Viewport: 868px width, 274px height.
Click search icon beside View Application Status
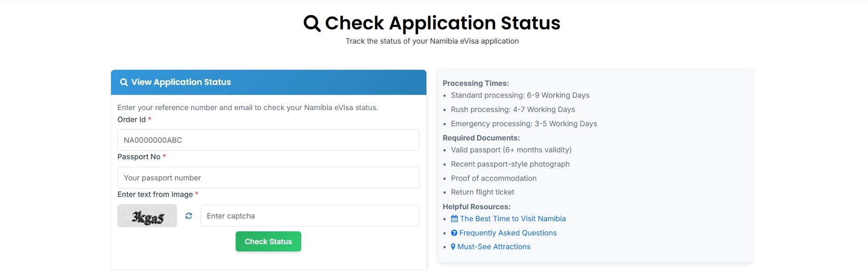(x=124, y=82)
